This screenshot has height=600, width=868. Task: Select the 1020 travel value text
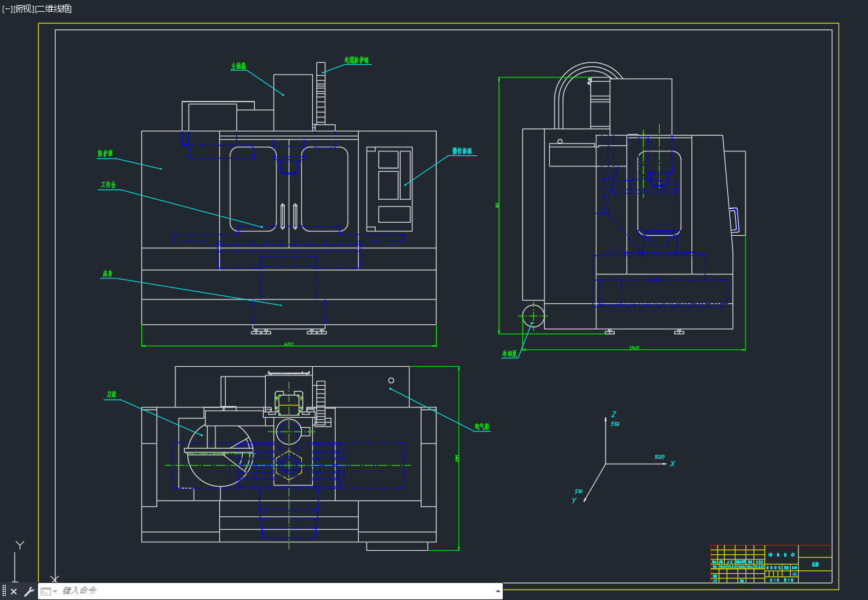tap(659, 457)
